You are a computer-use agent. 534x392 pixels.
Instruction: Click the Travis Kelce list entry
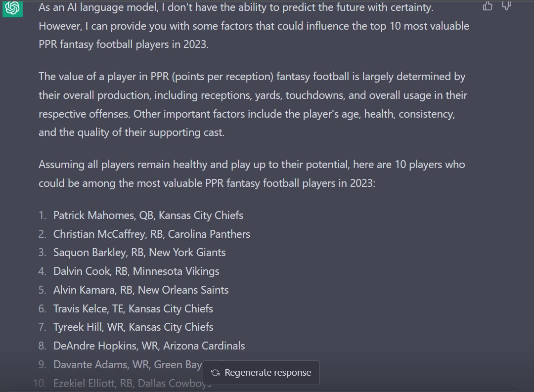[133, 309]
